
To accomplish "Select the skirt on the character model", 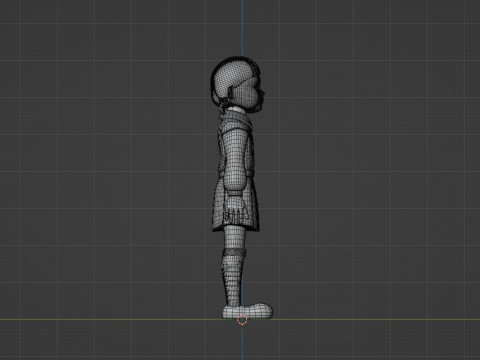I will tap(235, 205).
